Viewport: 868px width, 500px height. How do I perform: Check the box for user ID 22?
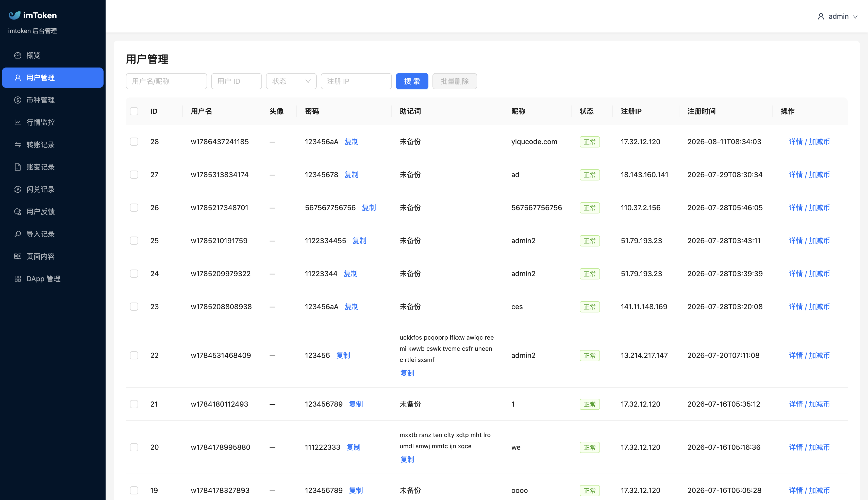pos(134,355)
